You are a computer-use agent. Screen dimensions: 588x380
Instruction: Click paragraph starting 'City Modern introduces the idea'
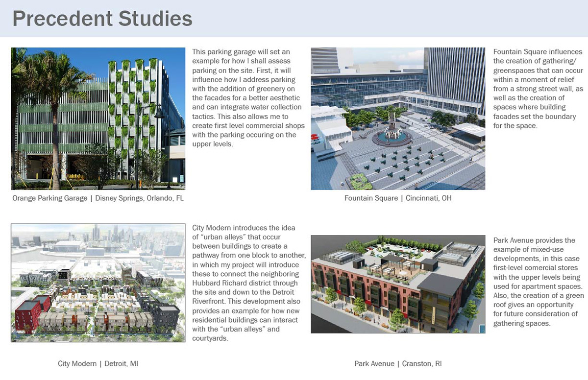[x=249, y=283]
